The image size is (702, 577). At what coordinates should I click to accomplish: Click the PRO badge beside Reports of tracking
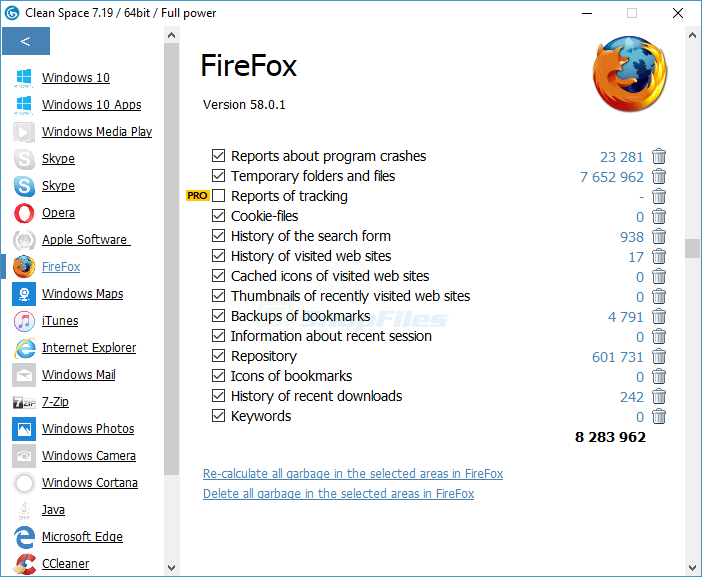pos(197,196)
